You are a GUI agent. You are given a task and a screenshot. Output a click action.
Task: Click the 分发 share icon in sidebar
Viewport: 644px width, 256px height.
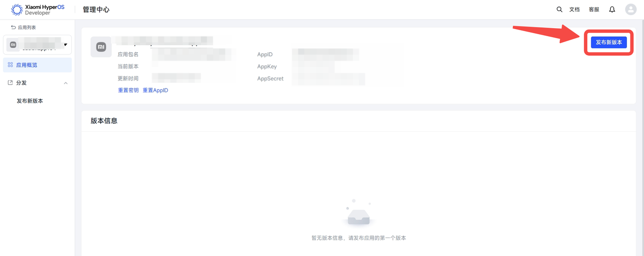[10, 82]
